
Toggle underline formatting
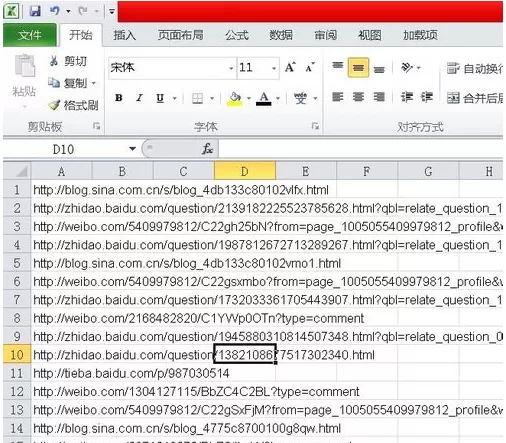pyautogui.click(x=160, y=98)
